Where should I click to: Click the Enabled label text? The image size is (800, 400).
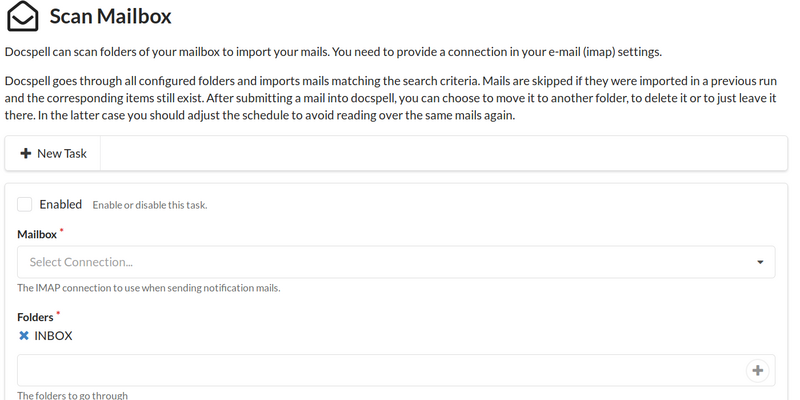click(60, 204)
